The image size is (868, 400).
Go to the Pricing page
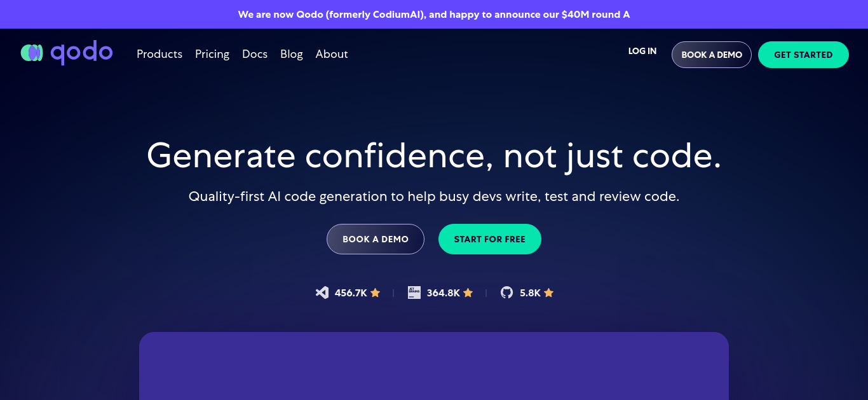coord(212,54)
